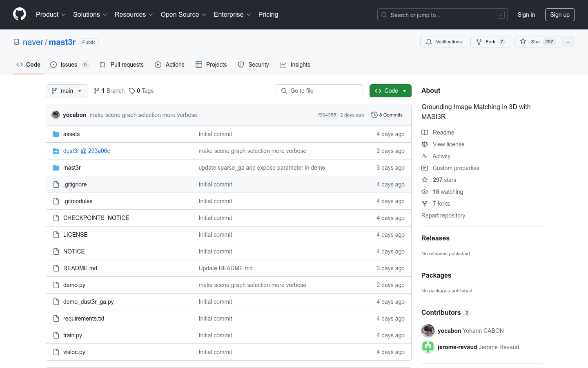Open the train.py file

73,335
